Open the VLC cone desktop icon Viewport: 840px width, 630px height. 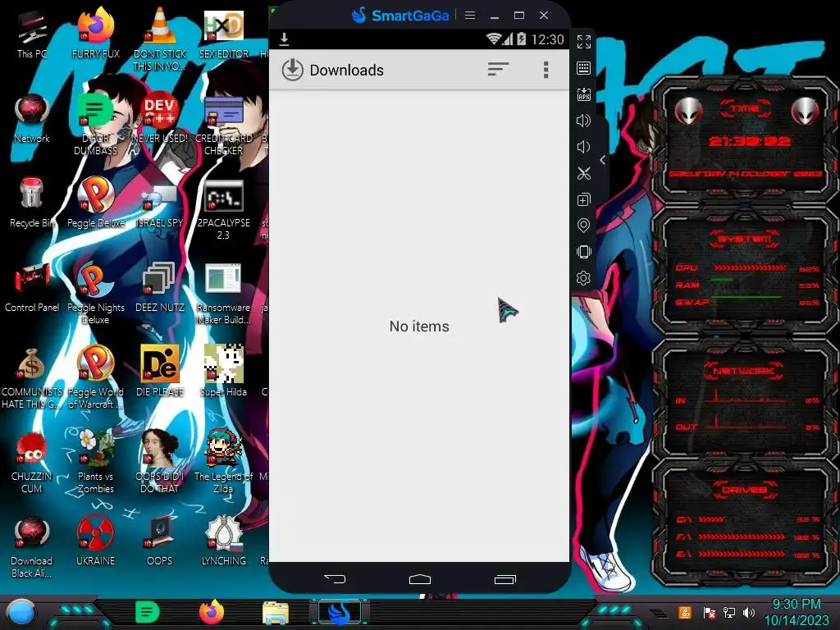[160, 25]
